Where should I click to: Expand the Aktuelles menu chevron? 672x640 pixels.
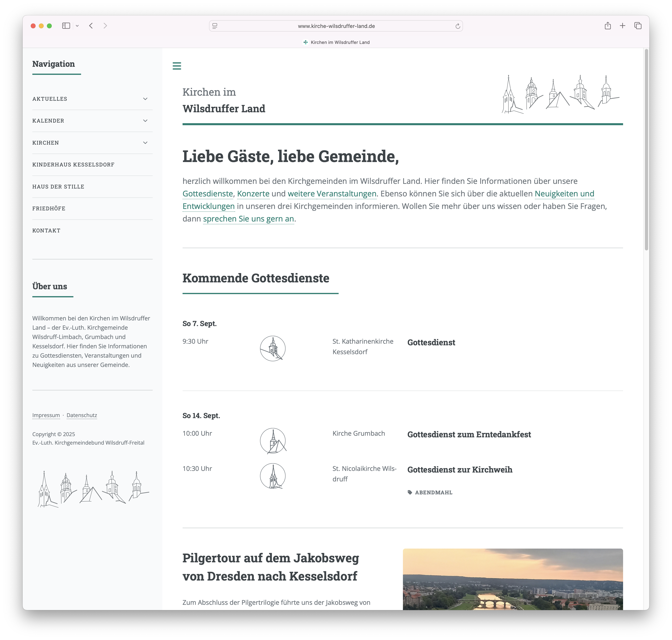tap(145, 99)
